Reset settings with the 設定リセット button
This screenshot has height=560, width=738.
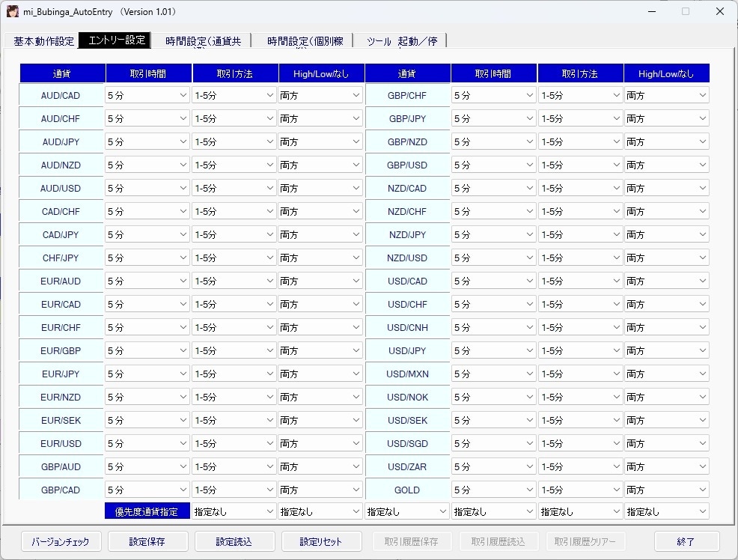click(x=321, y=541)
